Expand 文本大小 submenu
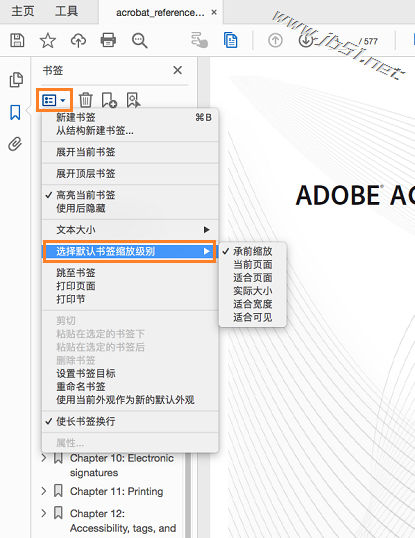 coord(130,230)
